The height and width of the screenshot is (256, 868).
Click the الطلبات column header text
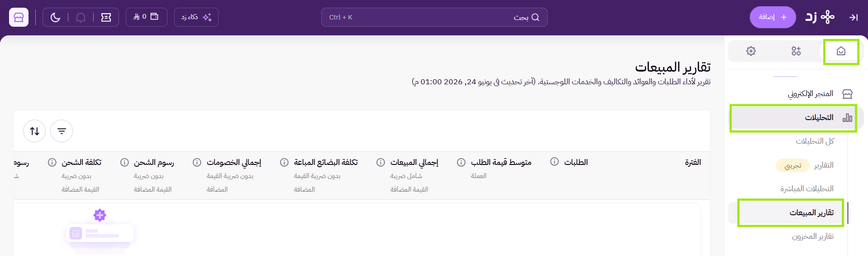tap(576, 162)
